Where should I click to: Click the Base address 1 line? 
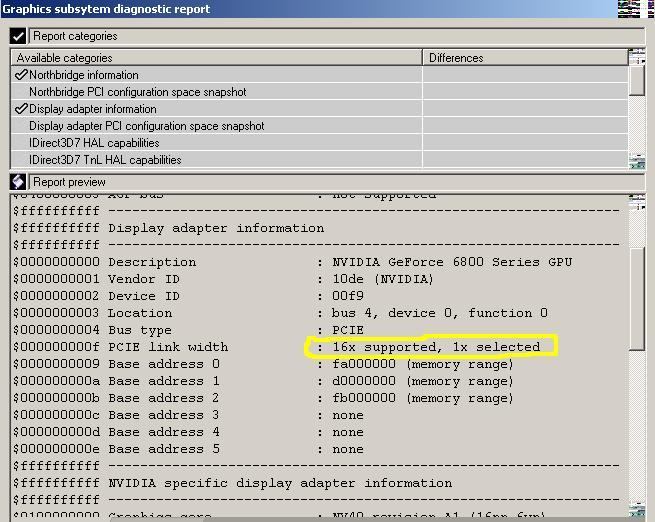click(x=263, y=381)
